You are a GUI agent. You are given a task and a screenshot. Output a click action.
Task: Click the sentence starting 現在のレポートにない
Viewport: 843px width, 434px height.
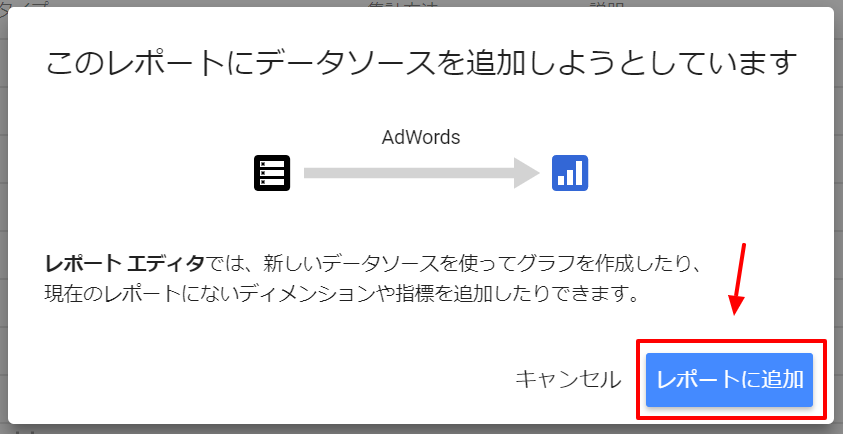coord(341,294)
